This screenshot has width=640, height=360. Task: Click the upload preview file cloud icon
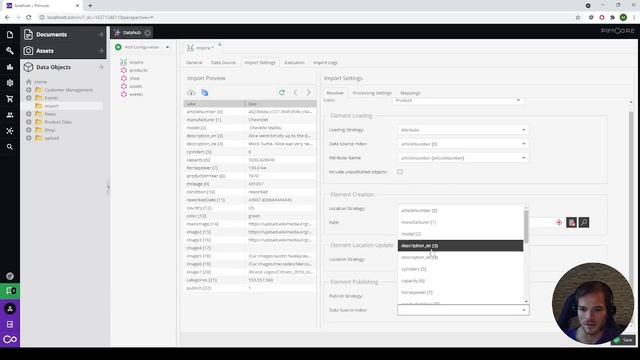pos(191,93)
